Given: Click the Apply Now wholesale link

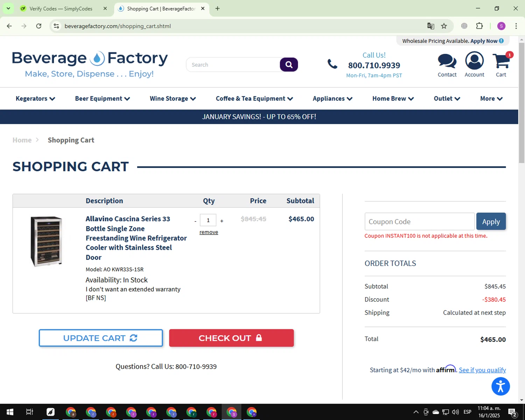Looking at the screenshot, I should coord(484,41).
